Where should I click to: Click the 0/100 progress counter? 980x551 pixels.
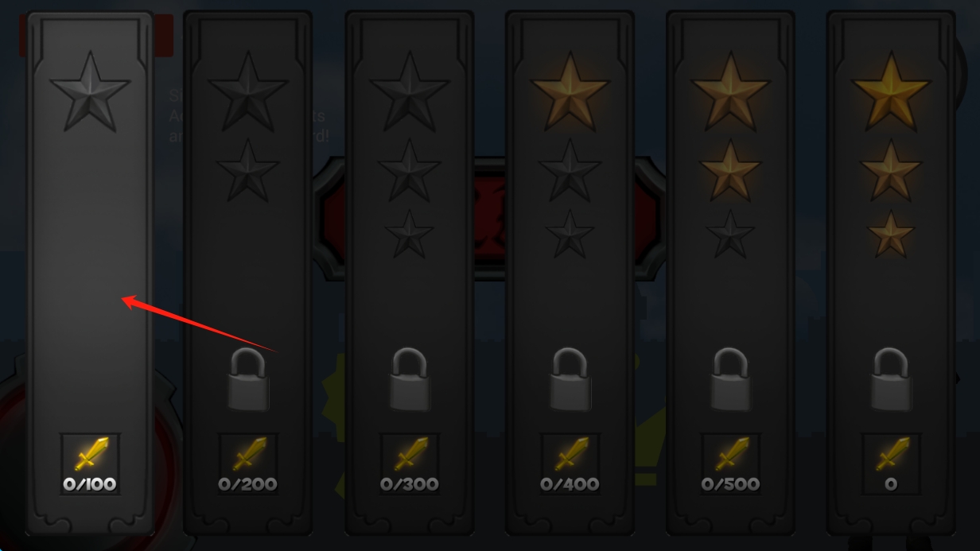pyautogui.click(x=90, y=483)
